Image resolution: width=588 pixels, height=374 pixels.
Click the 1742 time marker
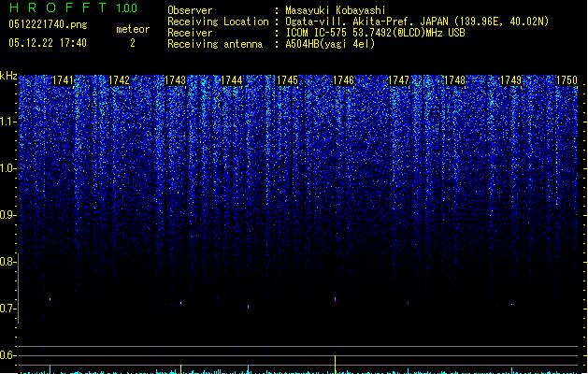coord(119,80)
